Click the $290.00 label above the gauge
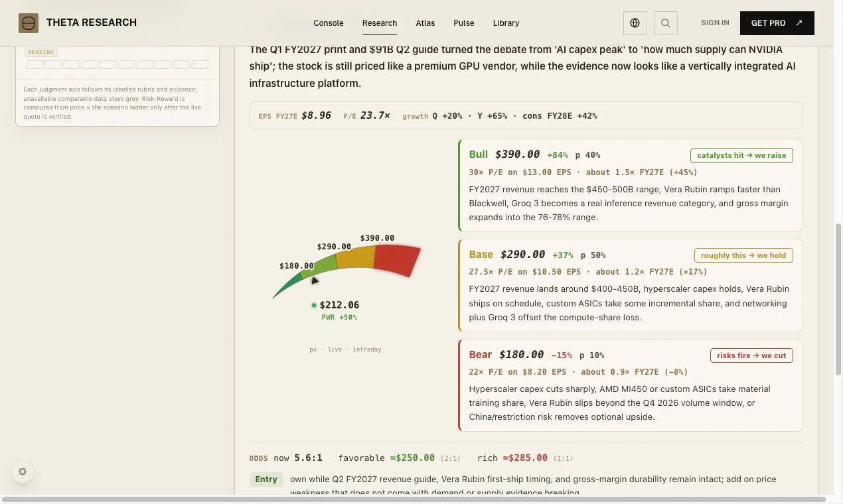Screen dimensions: 843x504 pyautogui.click(x=334, y=247)
